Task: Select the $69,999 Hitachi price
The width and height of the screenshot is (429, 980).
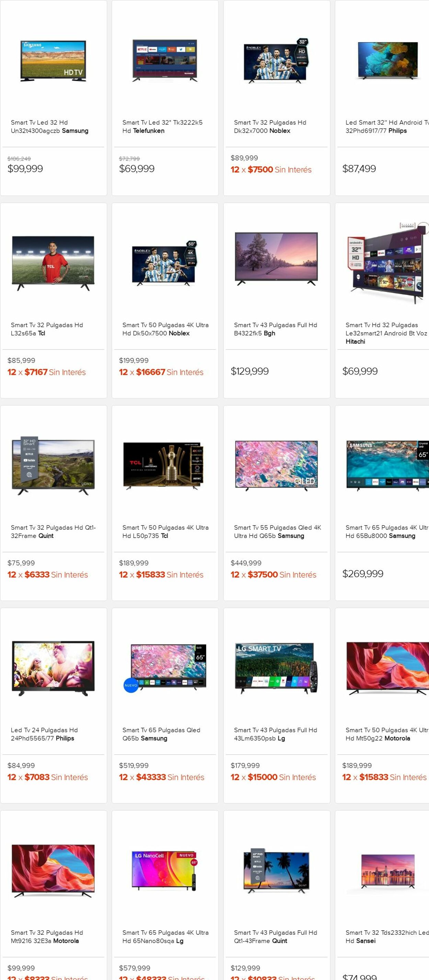Action: pyautogui.click(x=360, y=371)
